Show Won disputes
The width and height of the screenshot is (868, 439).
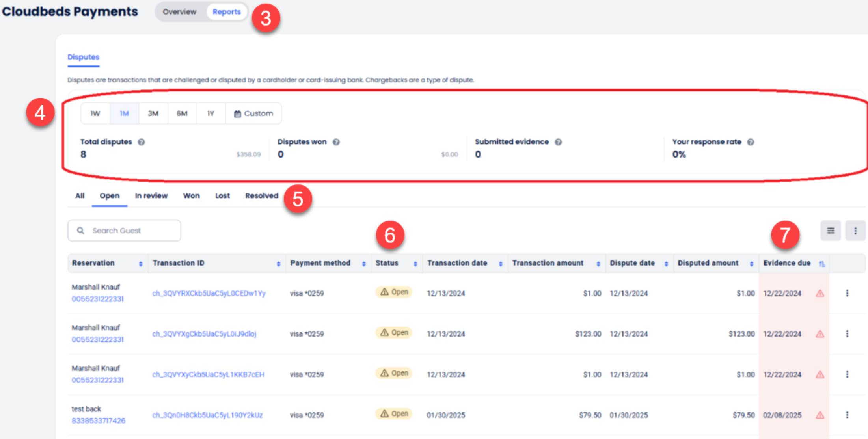click(191, 196)
